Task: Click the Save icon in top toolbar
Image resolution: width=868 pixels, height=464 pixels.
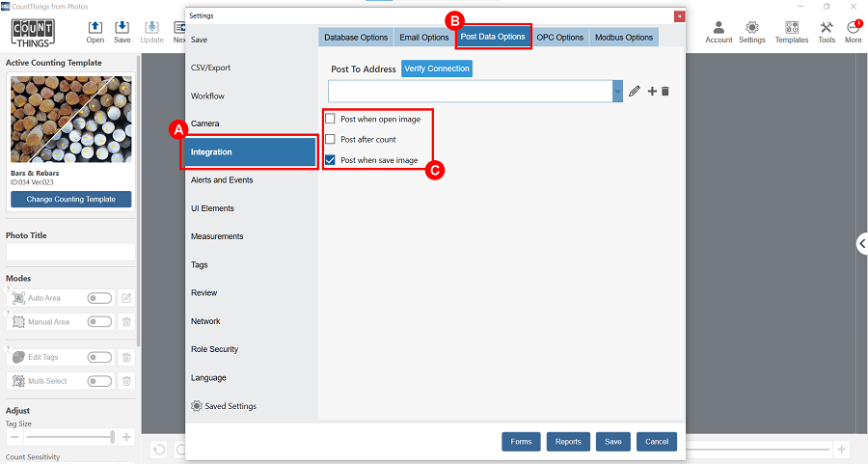Action: pos(122,32)
